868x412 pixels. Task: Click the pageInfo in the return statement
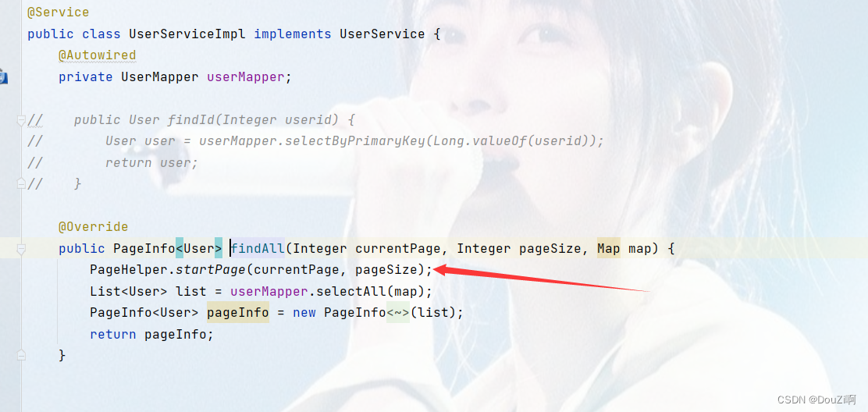(176, 335)
